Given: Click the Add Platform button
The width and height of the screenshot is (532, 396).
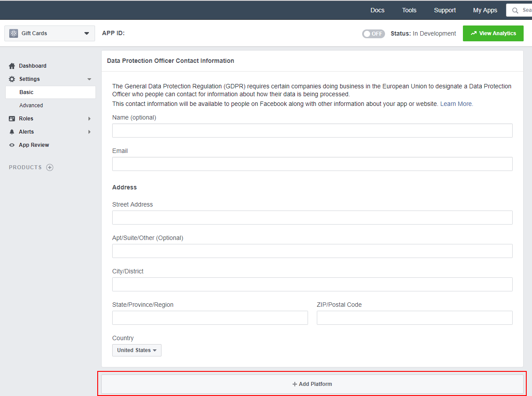Looking at the screenshot, I should pos(312,384).
